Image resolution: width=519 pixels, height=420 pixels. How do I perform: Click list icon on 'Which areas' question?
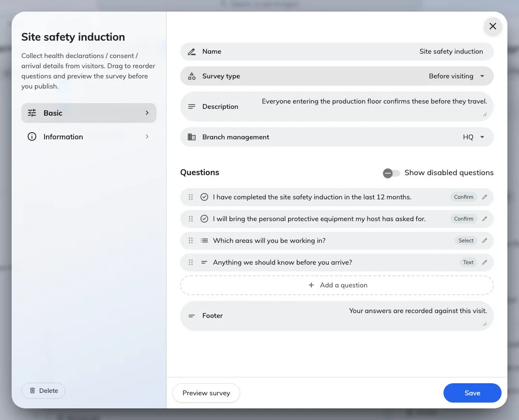tap(204, 240)
